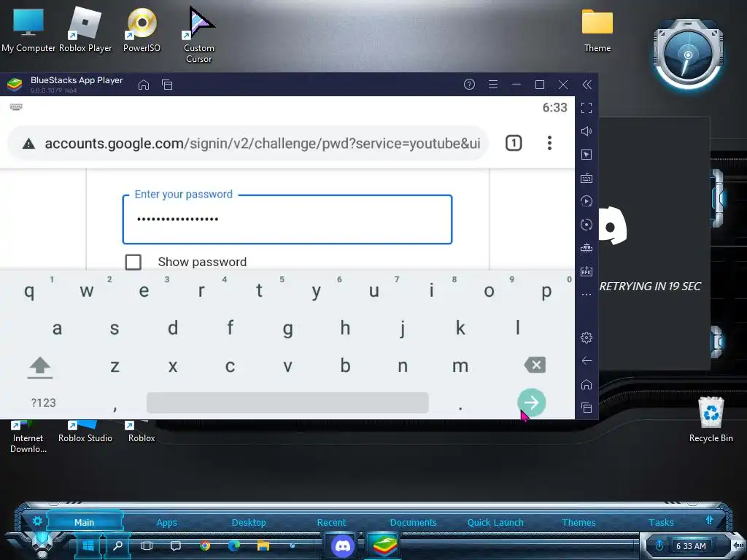Click the taskbar search magnifier
Viewport: 747px width, 560px height.
tap(117, 545)
